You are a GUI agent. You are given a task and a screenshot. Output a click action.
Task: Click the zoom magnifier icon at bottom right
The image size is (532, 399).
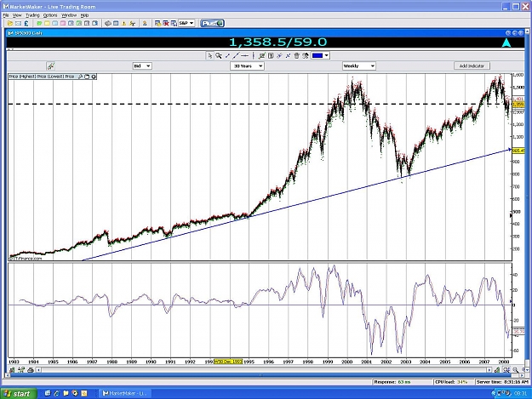pyautogui.click(x=515, y=370)
